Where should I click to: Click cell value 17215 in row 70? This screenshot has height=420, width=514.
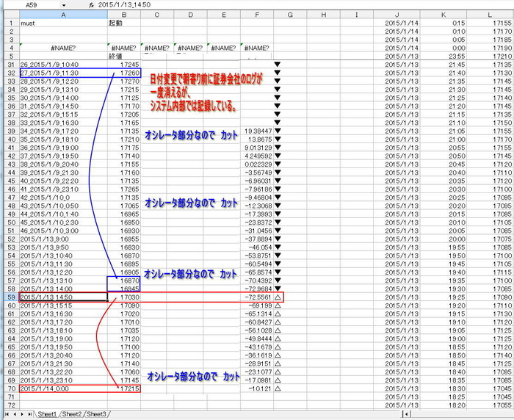click(x=124, y=388)
